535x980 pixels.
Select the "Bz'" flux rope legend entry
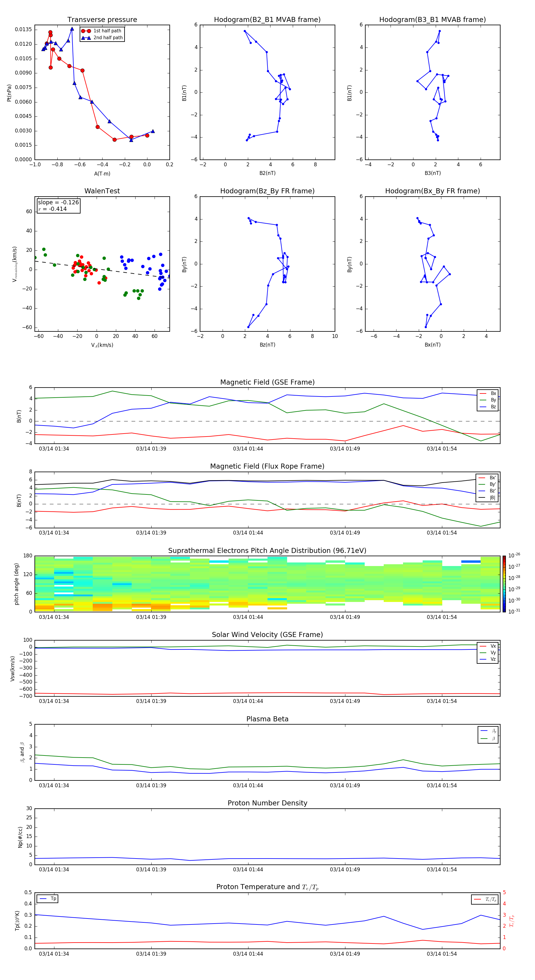[487, 491]
